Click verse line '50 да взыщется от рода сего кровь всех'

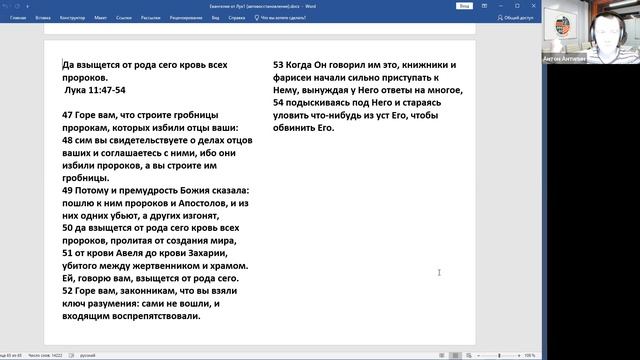point(151,228)
